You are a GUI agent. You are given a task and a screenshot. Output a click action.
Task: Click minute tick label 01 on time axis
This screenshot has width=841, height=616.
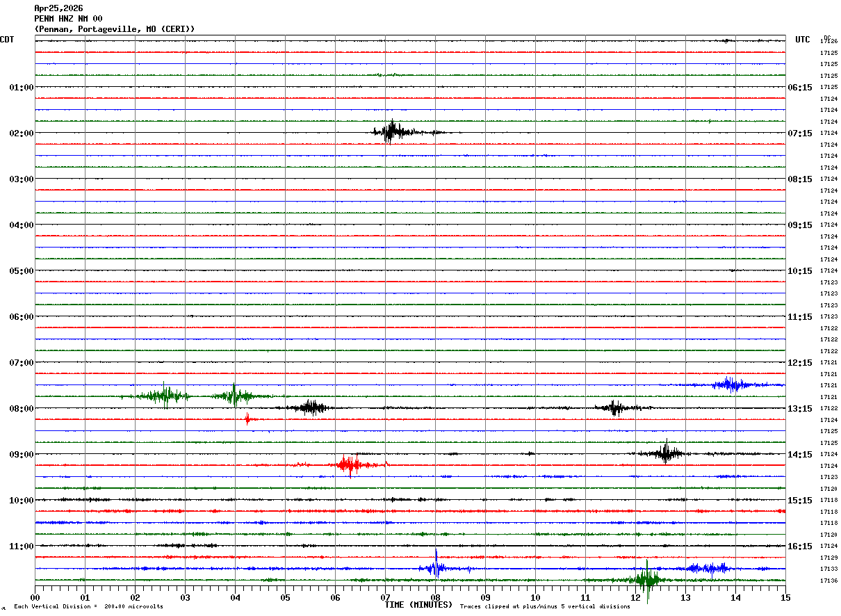point(85,598)
